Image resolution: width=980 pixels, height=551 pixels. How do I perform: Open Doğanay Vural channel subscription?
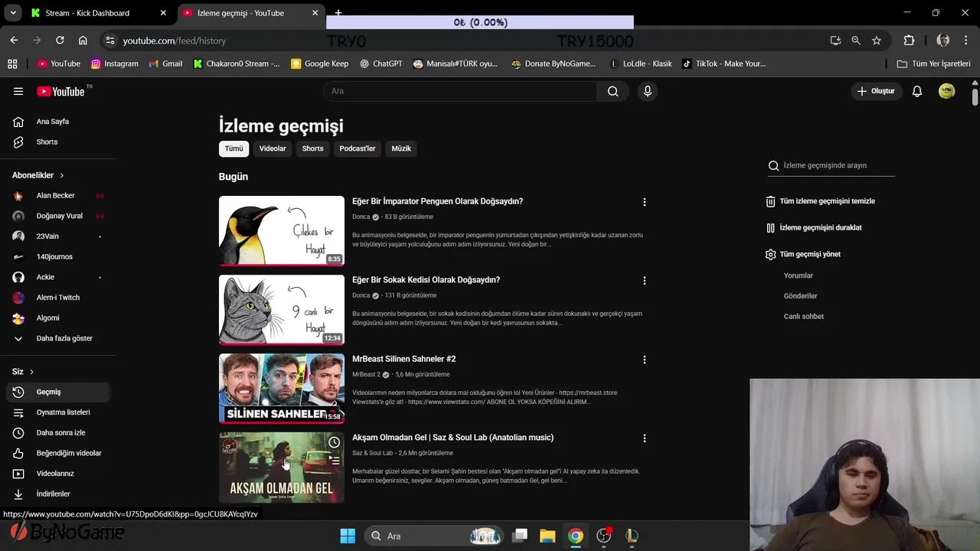pos(57,216)
